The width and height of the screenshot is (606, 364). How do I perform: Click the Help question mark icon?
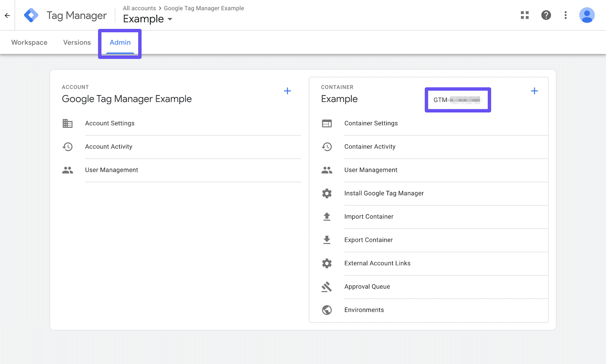click(x=546, y=15)
